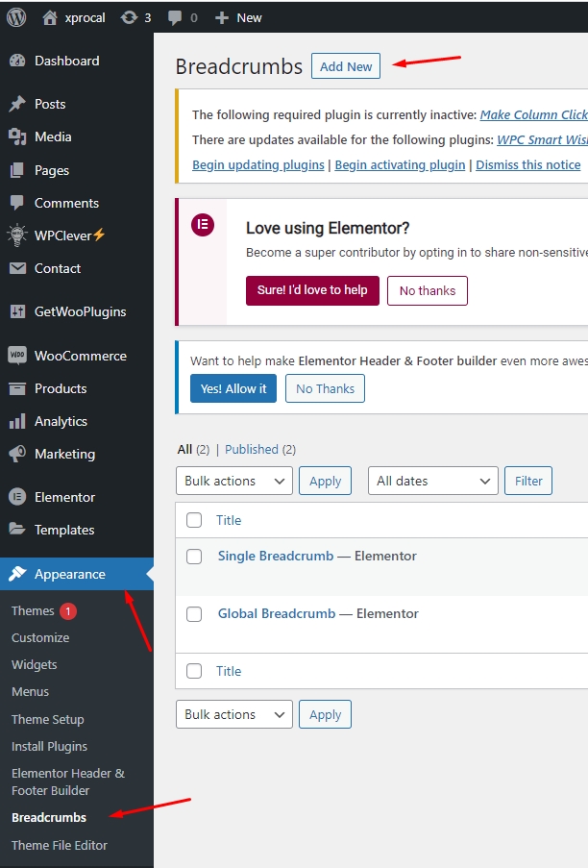Click the Marketing megaphone icon
This screenshot has height=868, width=588.
tap(17, 454)
